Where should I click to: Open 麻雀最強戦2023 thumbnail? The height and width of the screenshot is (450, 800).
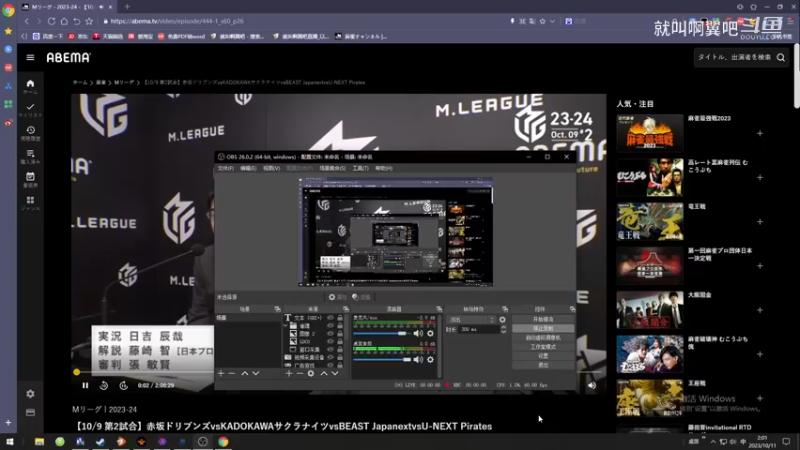649,133
